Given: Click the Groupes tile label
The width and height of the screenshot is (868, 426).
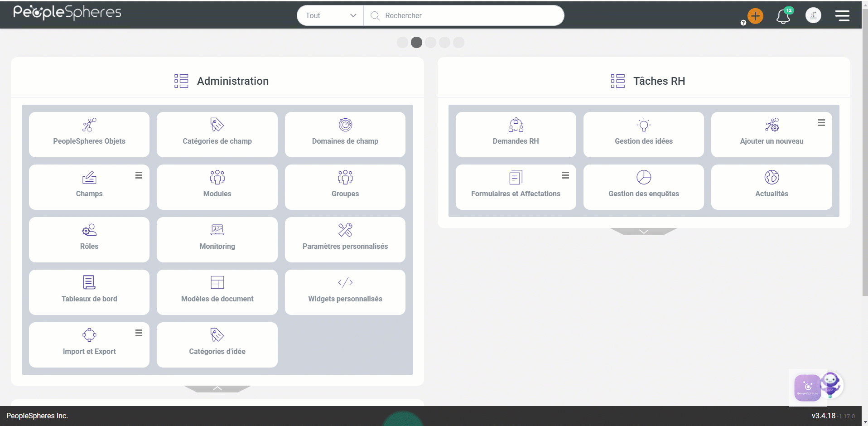Looking at the screenshot, I should 345,194.
